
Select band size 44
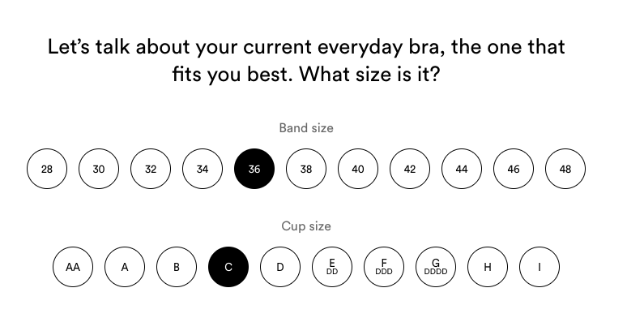pos(462,169)
